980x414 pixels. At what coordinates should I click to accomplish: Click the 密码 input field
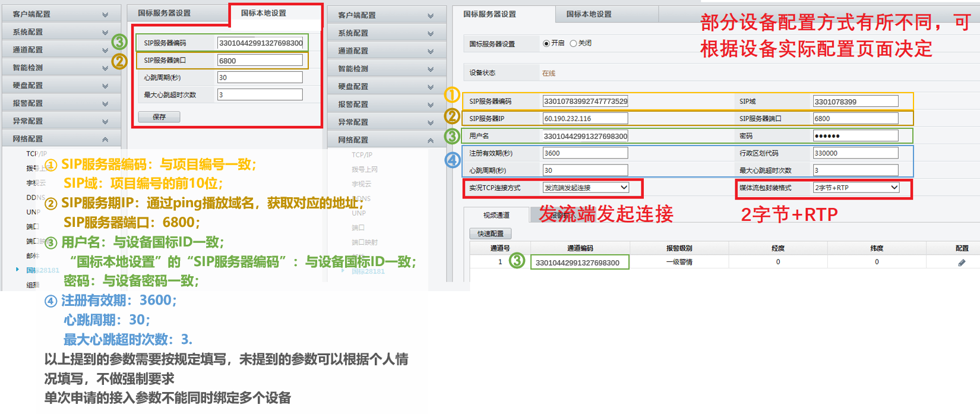click(856, 136)
